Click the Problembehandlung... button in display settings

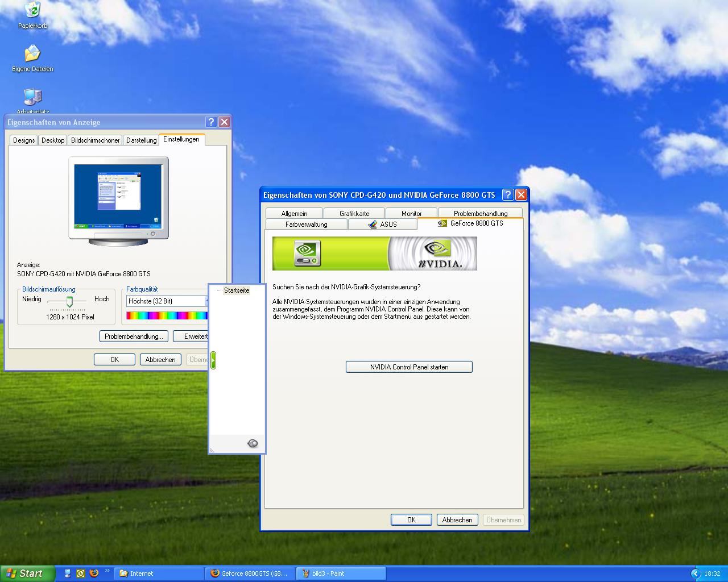(x=134, y=336)
